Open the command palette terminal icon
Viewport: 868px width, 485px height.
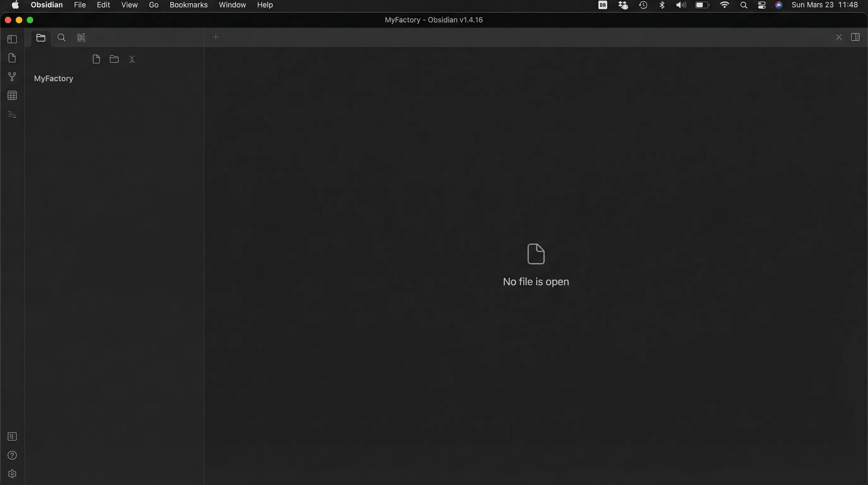click(12, 115)
